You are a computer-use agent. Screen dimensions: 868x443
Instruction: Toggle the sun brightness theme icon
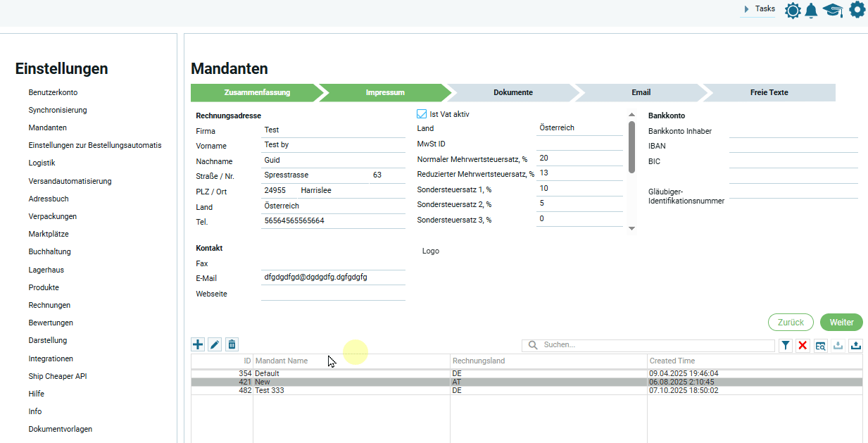coord(793,10)
